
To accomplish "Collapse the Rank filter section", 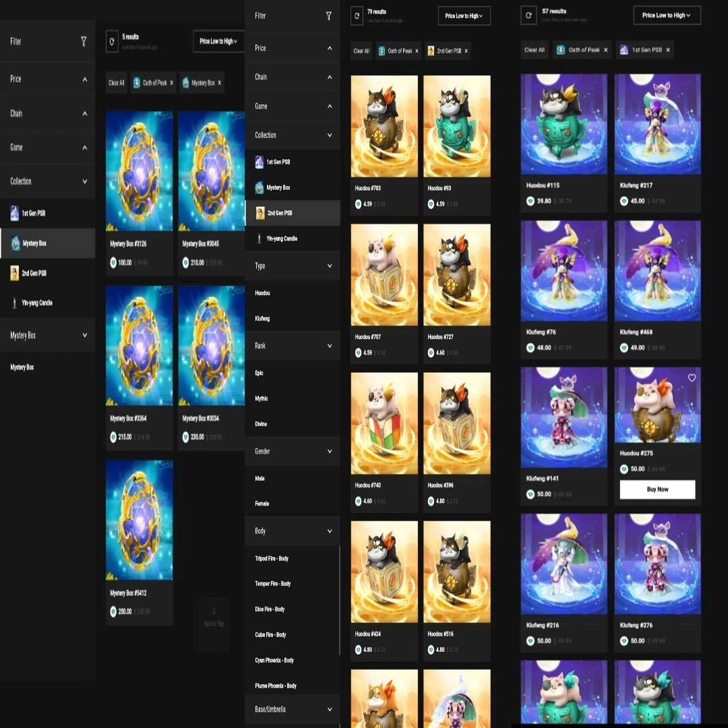I will click(x=293, y=346).
